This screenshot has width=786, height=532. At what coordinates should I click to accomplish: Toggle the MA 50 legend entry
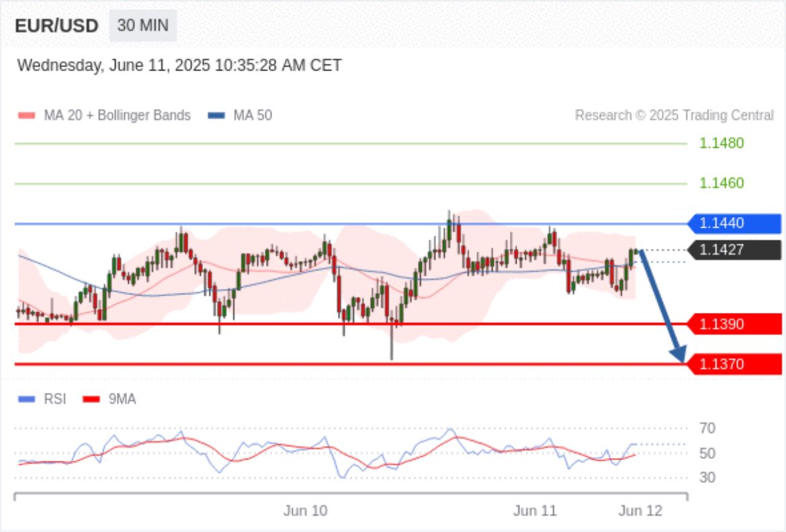253,116
